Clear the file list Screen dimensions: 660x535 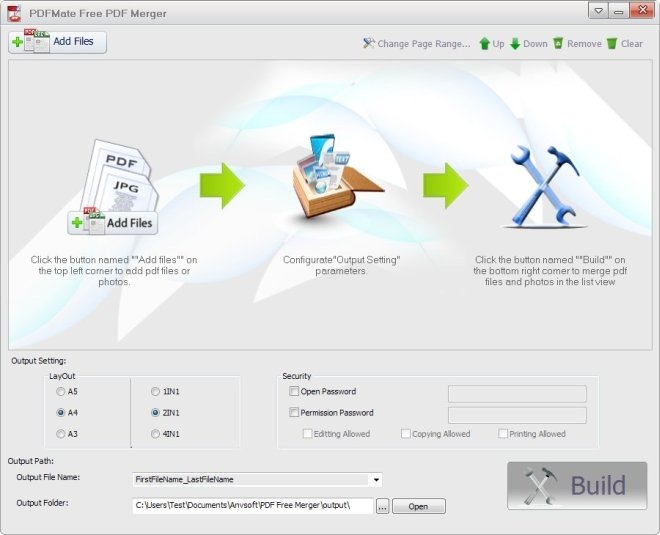tap(625, 44)
